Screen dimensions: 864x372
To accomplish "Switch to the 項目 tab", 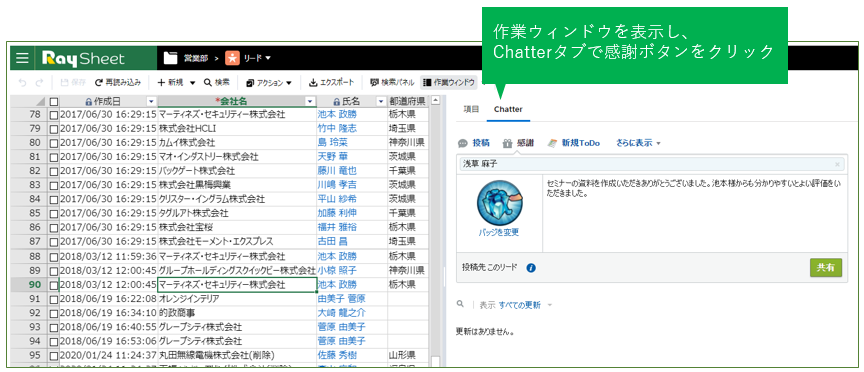I will coord(472,109).
